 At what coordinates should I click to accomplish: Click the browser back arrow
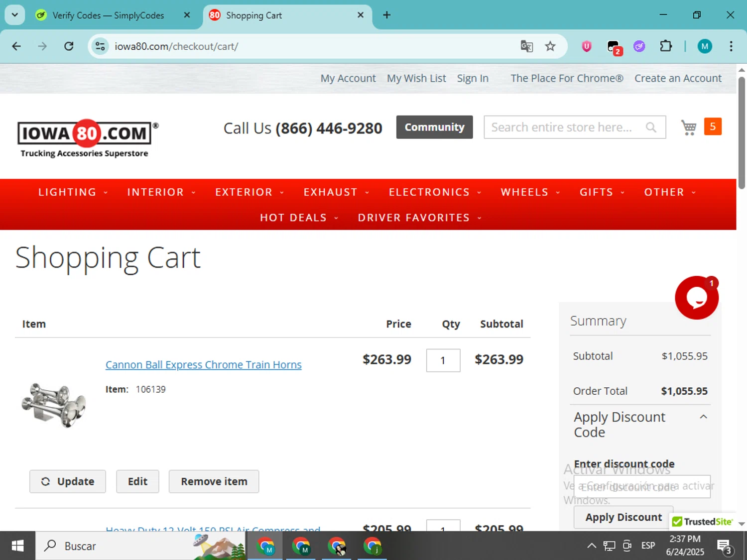tap(16, 46)
